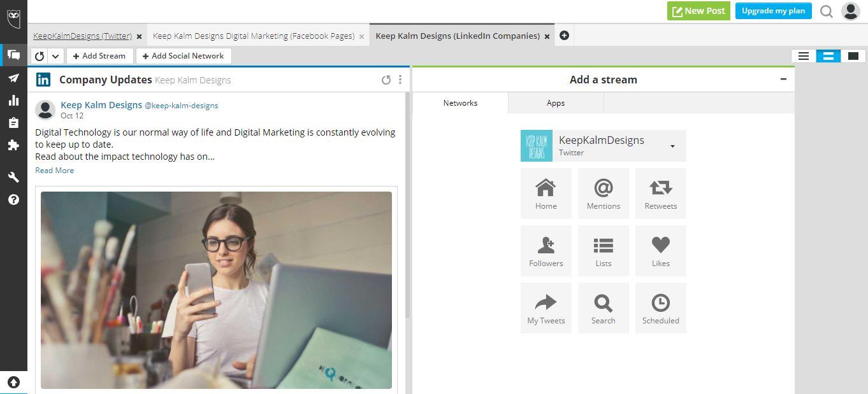The height and width of the screenshot is (394, 868).
Task: Switch to the KeepKalmDesigns (Twitter) tab
Action: (x=82, y=36)
